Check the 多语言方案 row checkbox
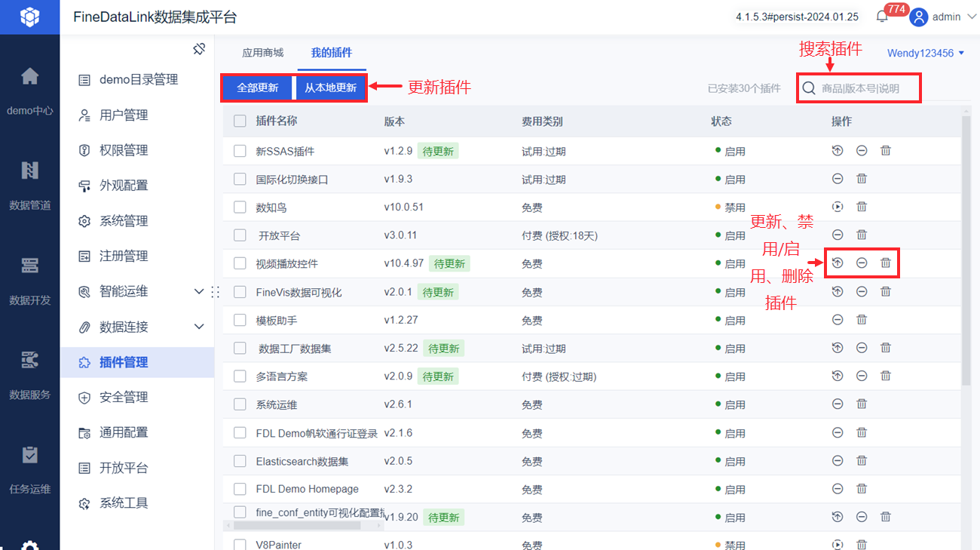980x550 pixels. [x=240, y=376]
